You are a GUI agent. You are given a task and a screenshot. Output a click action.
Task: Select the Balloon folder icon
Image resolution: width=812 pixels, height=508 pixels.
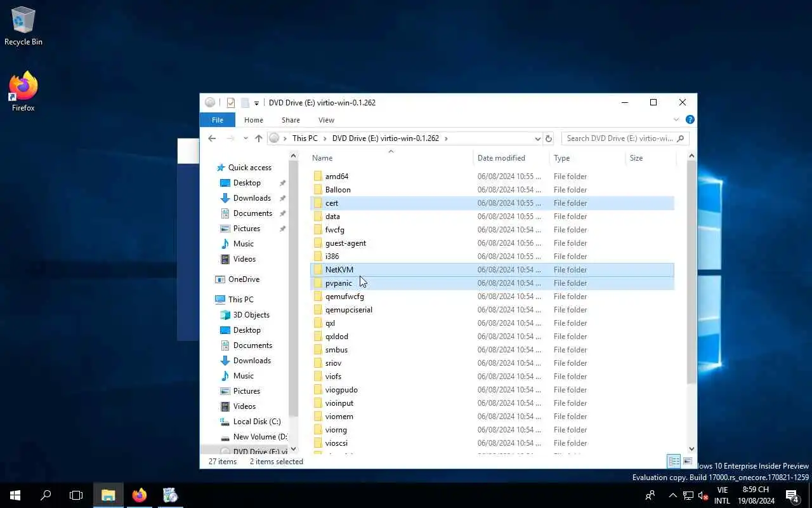pos(318,190)
